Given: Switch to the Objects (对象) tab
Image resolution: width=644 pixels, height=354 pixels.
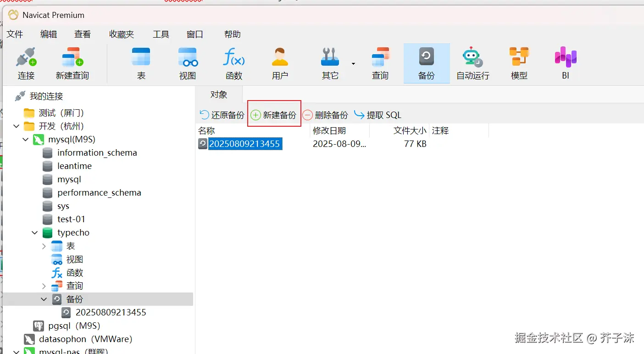Looking at the screenshot, I should tap(219, 94).
